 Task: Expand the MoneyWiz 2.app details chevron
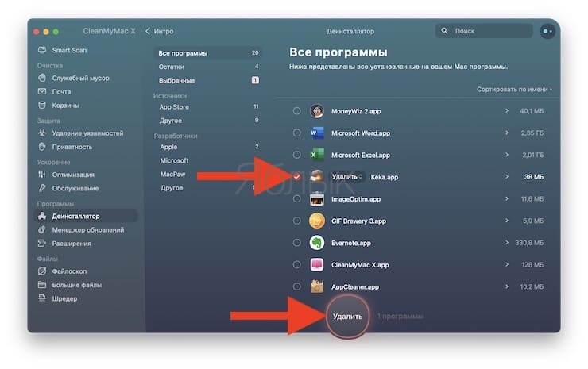pyautogui.click(x=507, y=111)
